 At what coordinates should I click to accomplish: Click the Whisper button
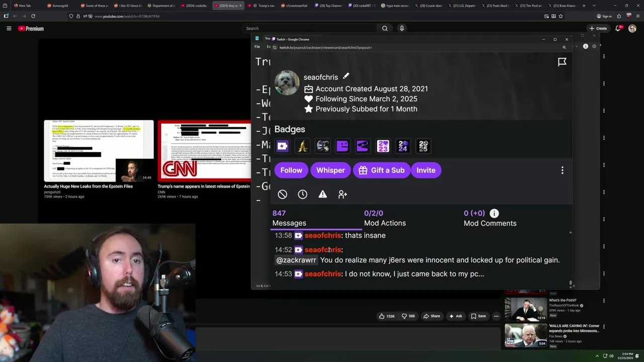coord(331,170)
